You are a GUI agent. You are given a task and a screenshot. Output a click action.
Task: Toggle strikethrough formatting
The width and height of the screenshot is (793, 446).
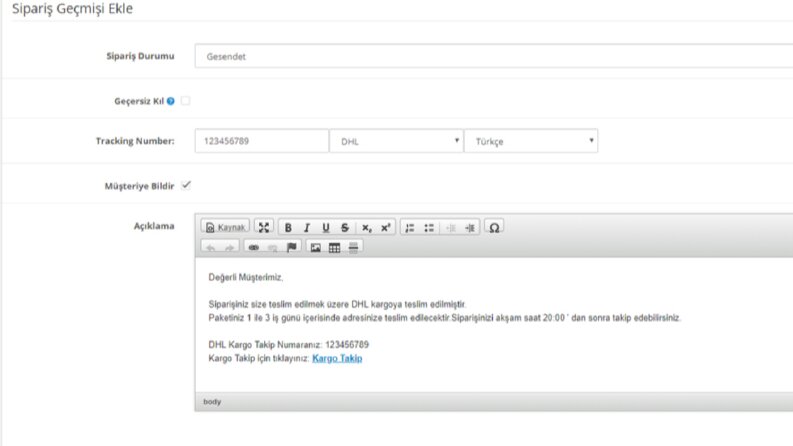pyautogui.click(x=345, y=228)
